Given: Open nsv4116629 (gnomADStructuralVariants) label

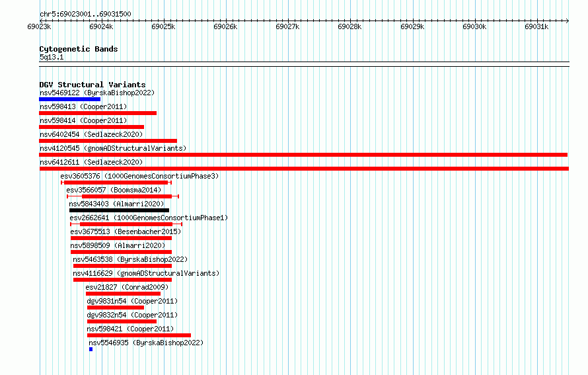Looking at the screenshot, I should pos(146,273).
